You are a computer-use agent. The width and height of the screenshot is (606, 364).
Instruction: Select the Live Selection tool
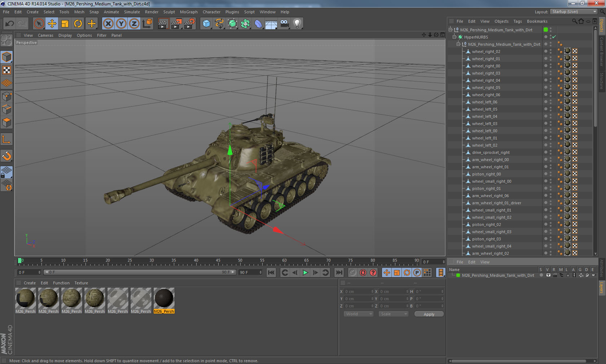39,24
